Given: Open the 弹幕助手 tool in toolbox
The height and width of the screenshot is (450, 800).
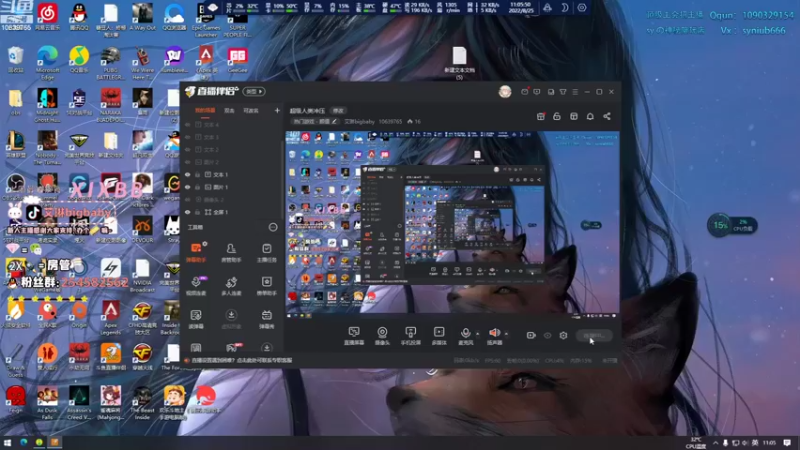Looking at the screenshot, I should [196, 252].
